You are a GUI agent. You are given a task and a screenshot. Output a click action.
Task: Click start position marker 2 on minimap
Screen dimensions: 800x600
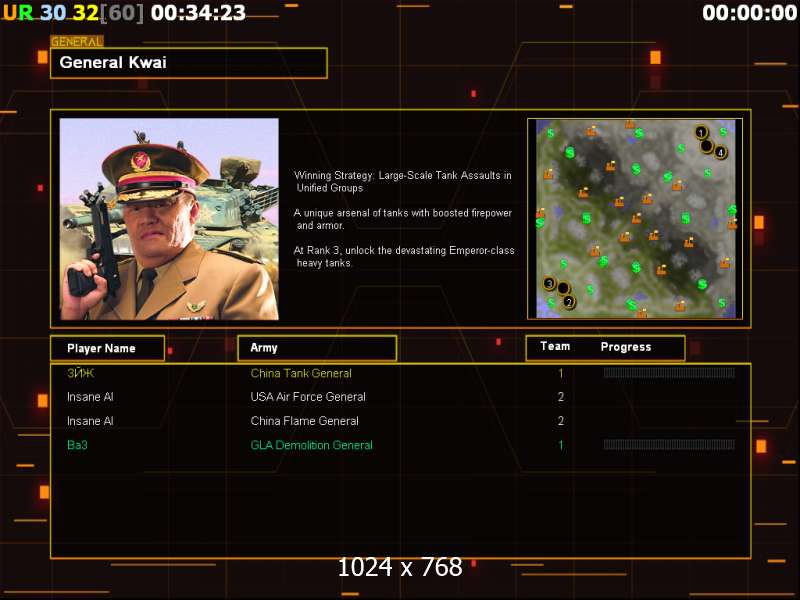click(569, 303)
